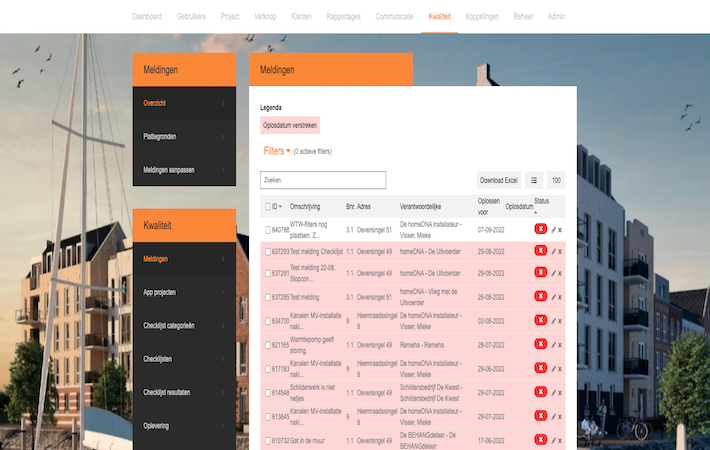The height and width of the screenshot is (450, 710).
Task: Open Checklijst categorieën via its chevron
Action: click(223, 326)
